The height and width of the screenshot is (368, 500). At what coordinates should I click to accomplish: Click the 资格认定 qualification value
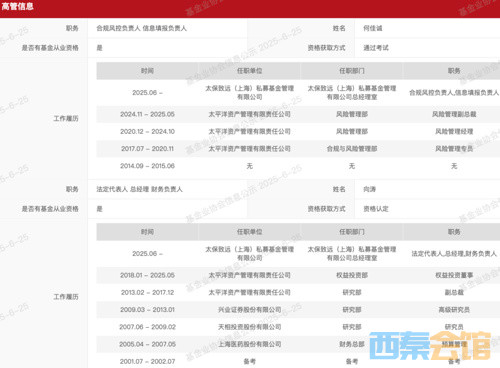(376, 209)
